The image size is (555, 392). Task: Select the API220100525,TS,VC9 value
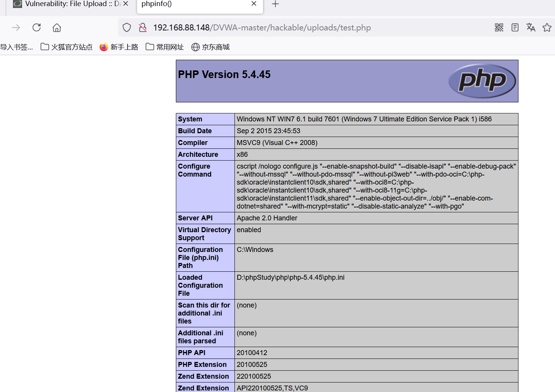tap(272, 388)
